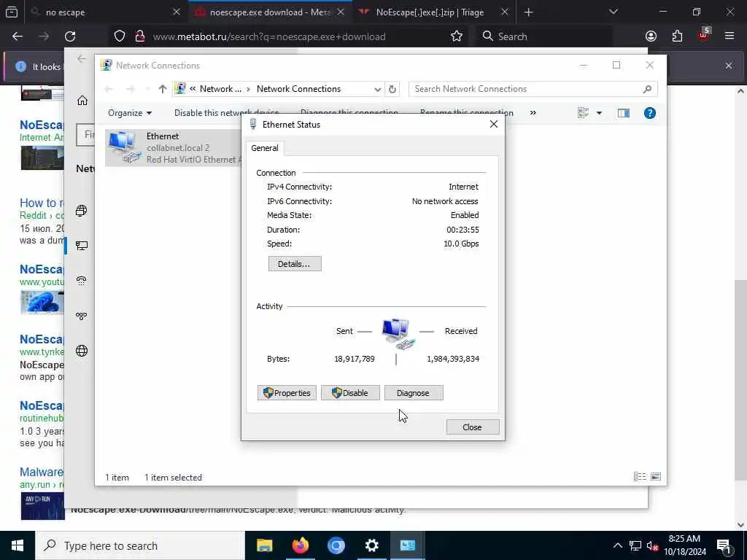Reload the metabot.ru page in Firefox
The width and height of the screenshot is (747, 560).
coord(70,36)
